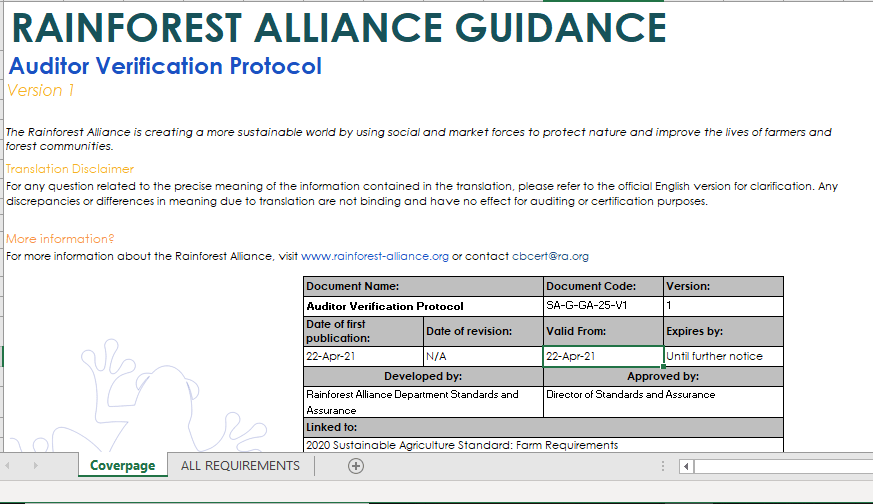Select the first publication date 22-Apr-21 cell
Viewport: 873px width, 504px height.
click(x=363, y=356)
